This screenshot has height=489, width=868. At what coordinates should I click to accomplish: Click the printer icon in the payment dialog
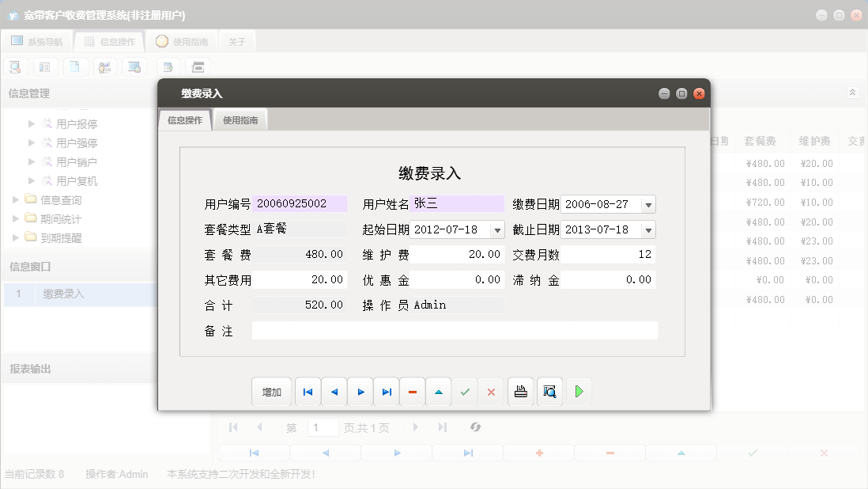[519, 391]
